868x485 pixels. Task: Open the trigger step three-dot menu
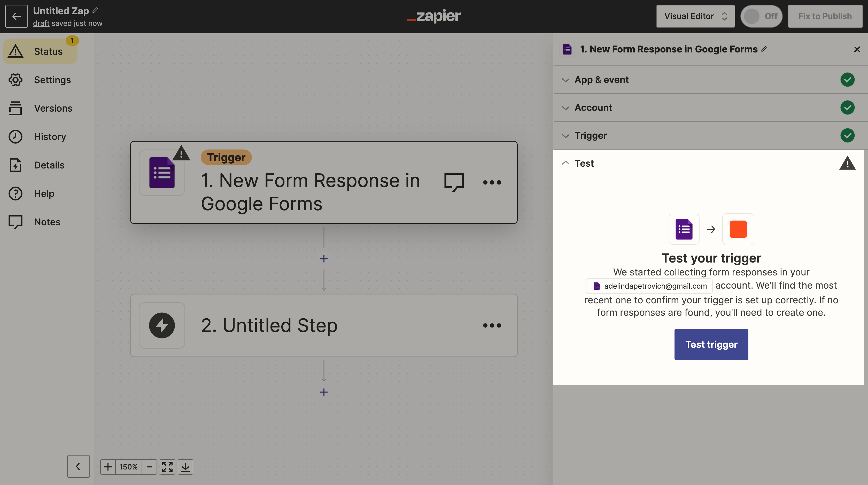(492, 182)
